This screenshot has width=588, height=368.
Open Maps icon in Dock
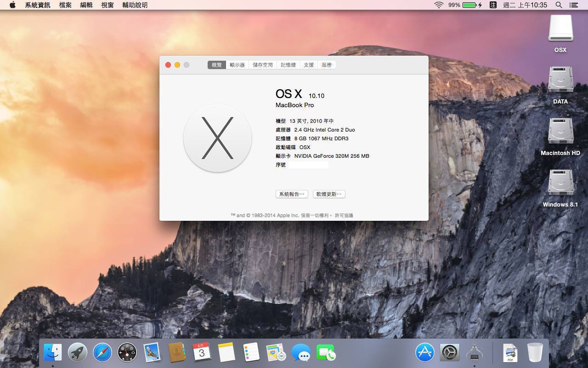pos(276,353)
